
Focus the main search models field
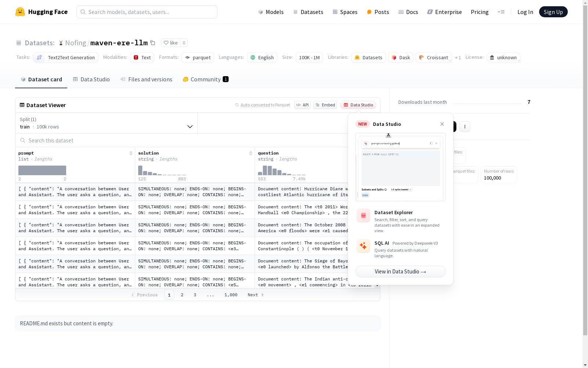coord(147,12)
